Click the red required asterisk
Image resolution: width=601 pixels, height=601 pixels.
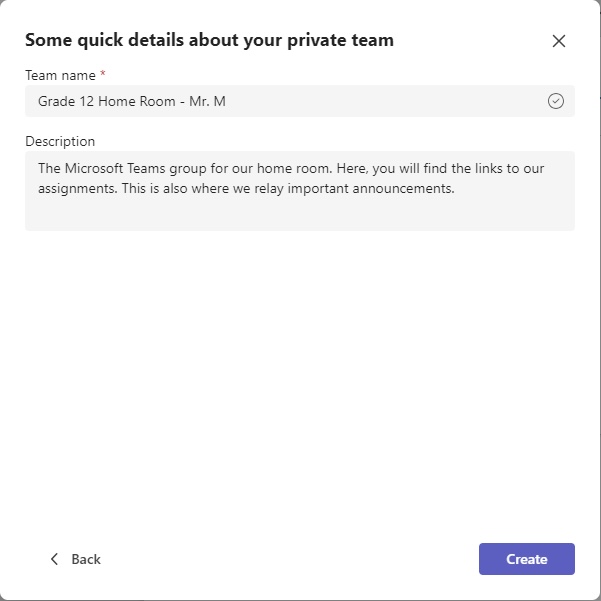point(103,73)
